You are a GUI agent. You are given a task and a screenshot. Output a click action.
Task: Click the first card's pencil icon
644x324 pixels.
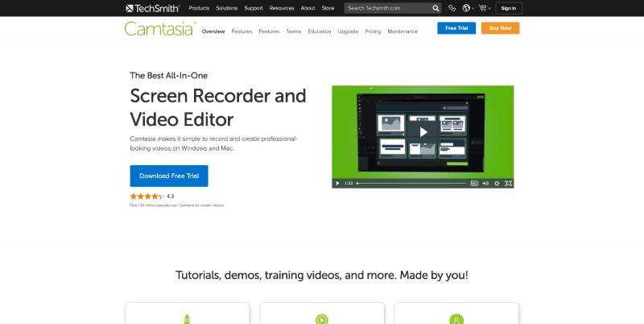tap(187, 319)
